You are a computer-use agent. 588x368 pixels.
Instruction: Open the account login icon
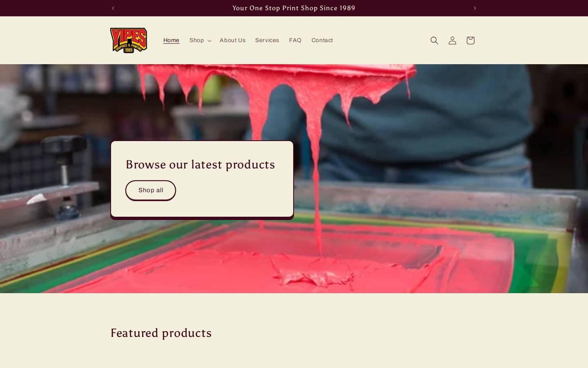(452, 40)
